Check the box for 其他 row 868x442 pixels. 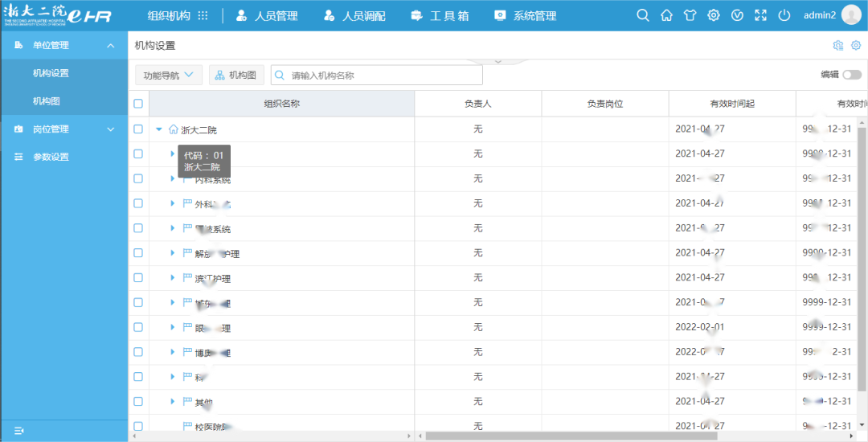click(x=138, y=401)
